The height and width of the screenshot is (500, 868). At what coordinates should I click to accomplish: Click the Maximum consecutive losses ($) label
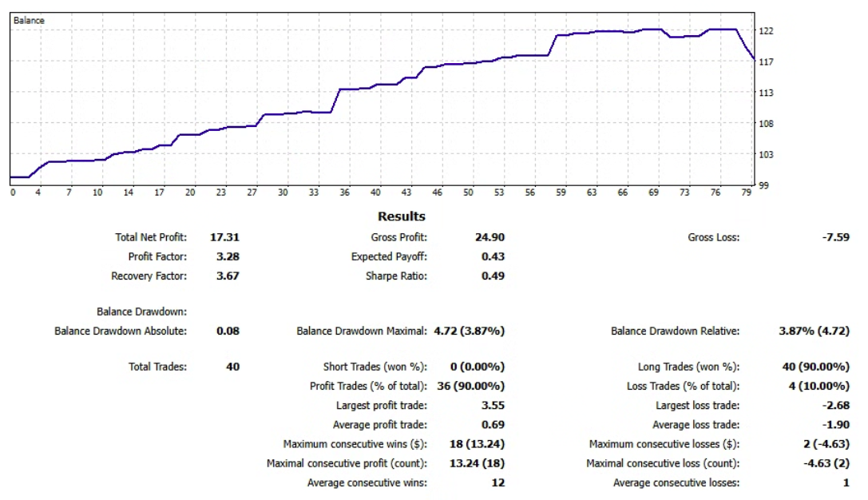(x=664, y=444)
